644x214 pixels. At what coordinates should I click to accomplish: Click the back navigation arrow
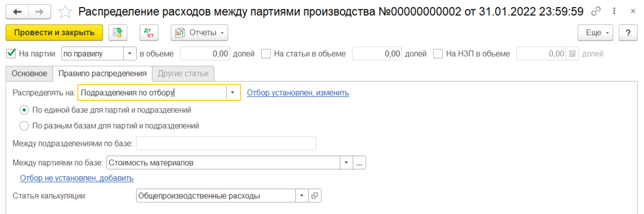coord(17,12)
